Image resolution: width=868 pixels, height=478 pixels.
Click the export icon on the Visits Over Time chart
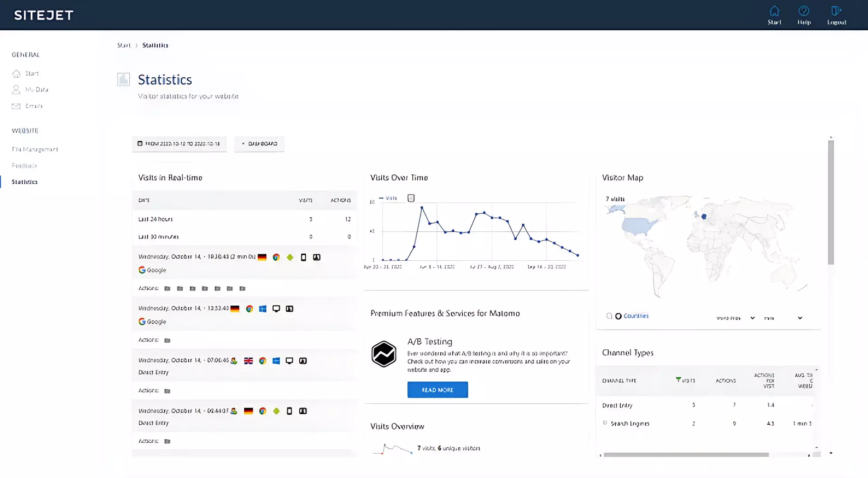point(411,197)
